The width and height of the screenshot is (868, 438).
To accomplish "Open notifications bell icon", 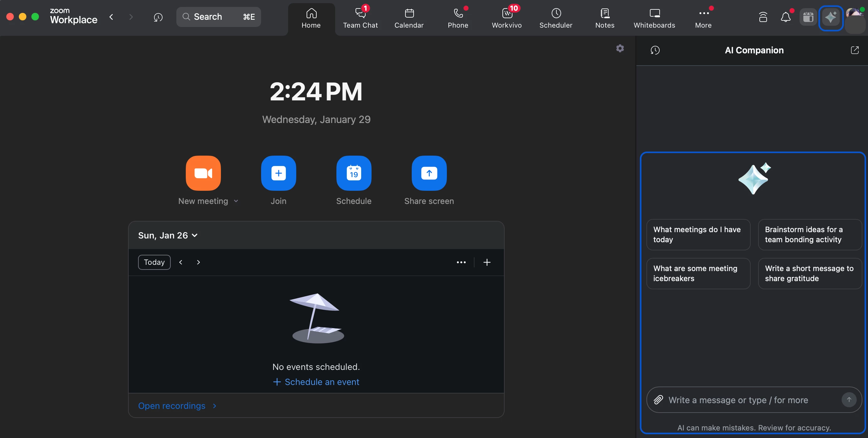I will [785, 17].
